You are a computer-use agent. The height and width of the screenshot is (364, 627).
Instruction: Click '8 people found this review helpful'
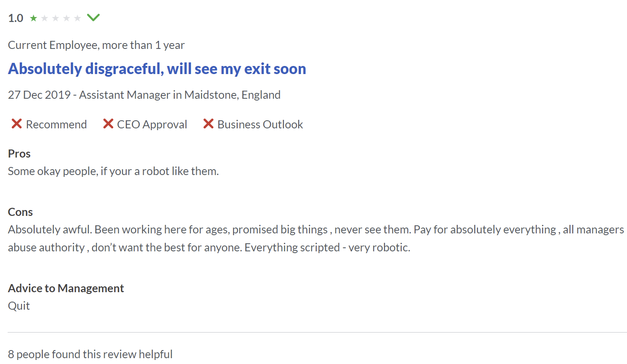90,354
